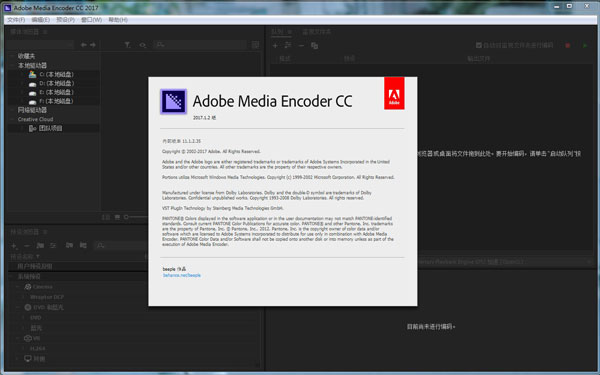Collapse the 网络驱动器 network drives node
The width and height of the screenshot is (600, 375).
(12, 110)
